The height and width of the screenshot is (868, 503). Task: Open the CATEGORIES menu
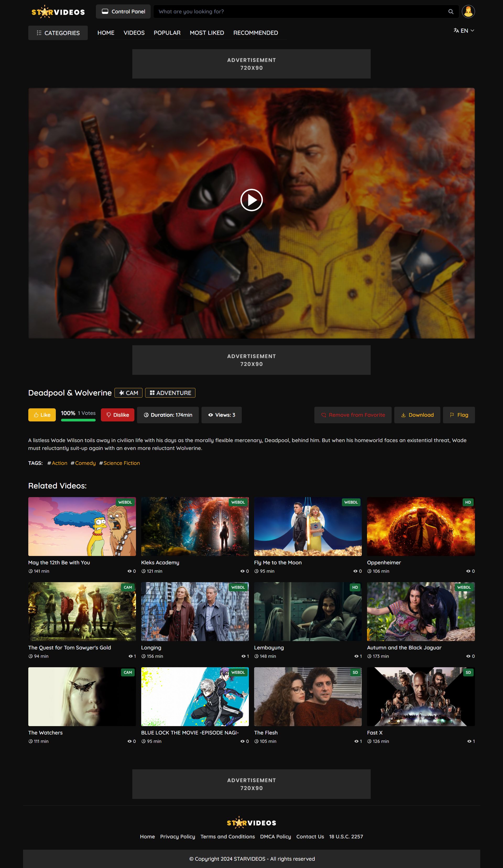point(58,33)
